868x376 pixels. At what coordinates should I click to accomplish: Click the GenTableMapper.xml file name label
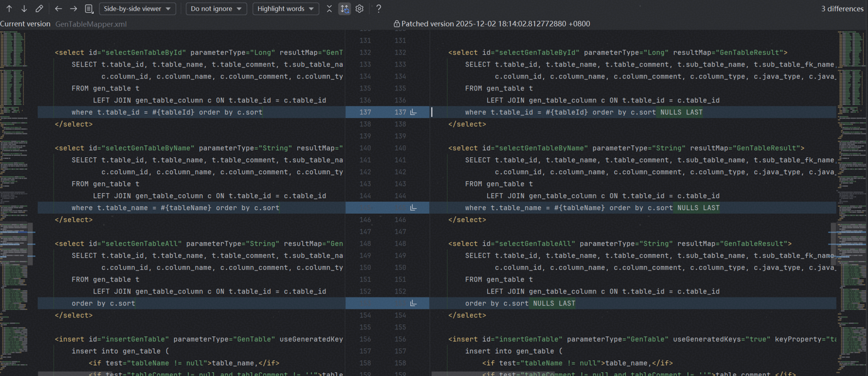[x=91, y=24]
